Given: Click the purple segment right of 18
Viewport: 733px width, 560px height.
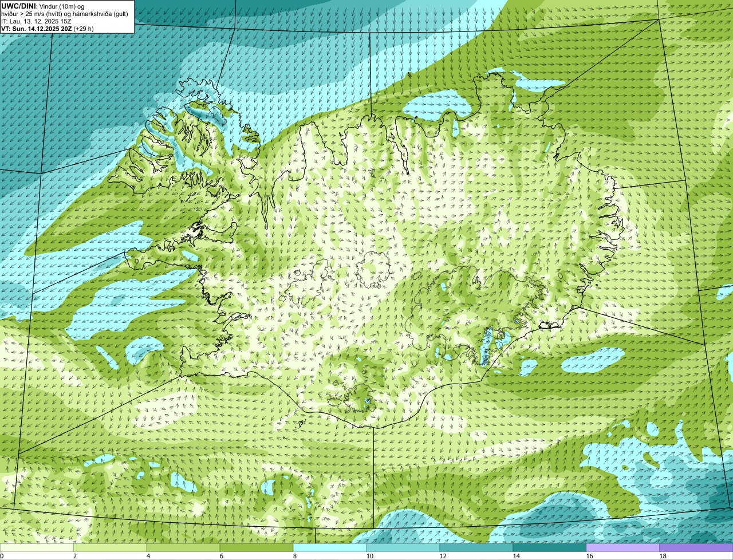Looking at the screenshot, I should click(x=696, y=547).
